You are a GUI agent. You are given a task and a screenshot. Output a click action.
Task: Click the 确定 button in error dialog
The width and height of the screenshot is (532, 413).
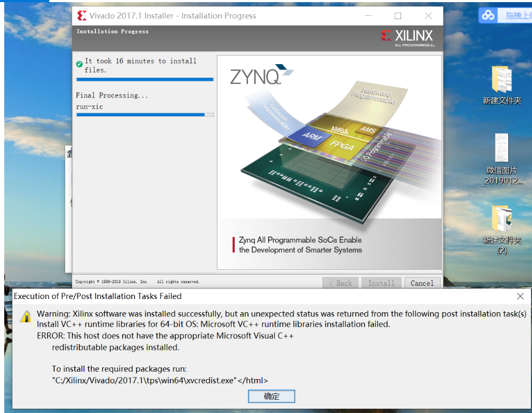(x=271, y=396)
